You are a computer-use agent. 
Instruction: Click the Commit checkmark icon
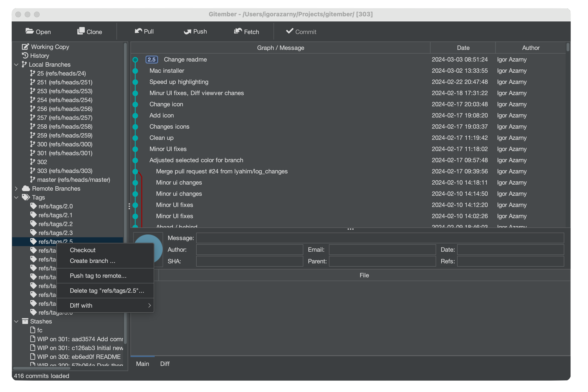tap(290, 31)
